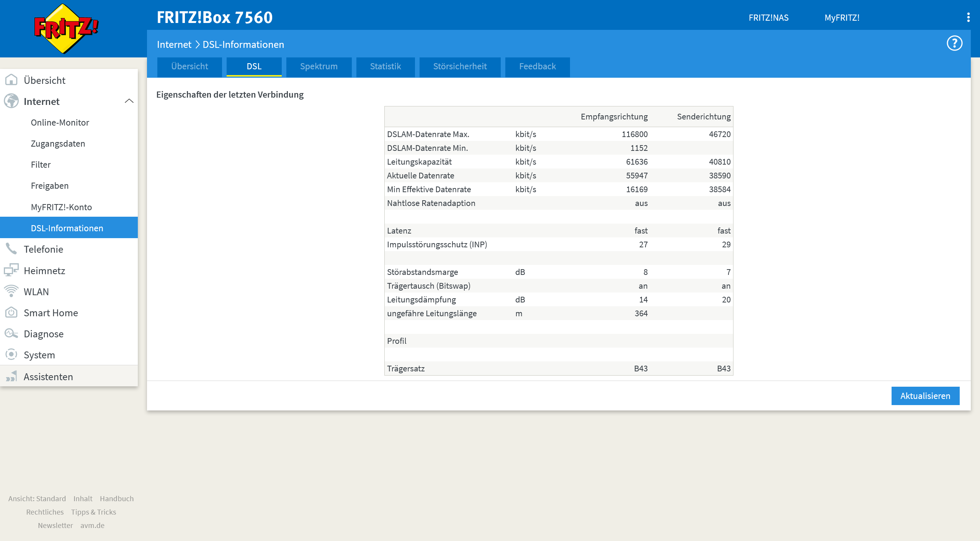Click the Telefonie phone icon

point(11,249)
